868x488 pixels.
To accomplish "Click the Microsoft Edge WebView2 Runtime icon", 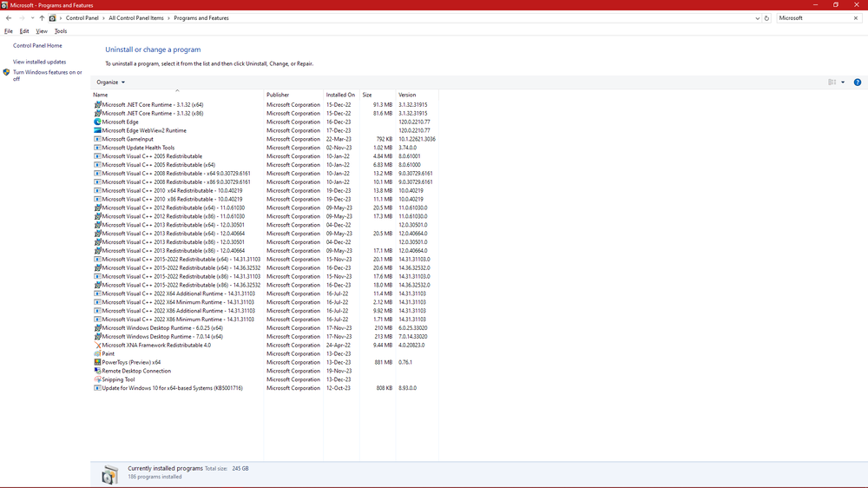I will (97, 131).
